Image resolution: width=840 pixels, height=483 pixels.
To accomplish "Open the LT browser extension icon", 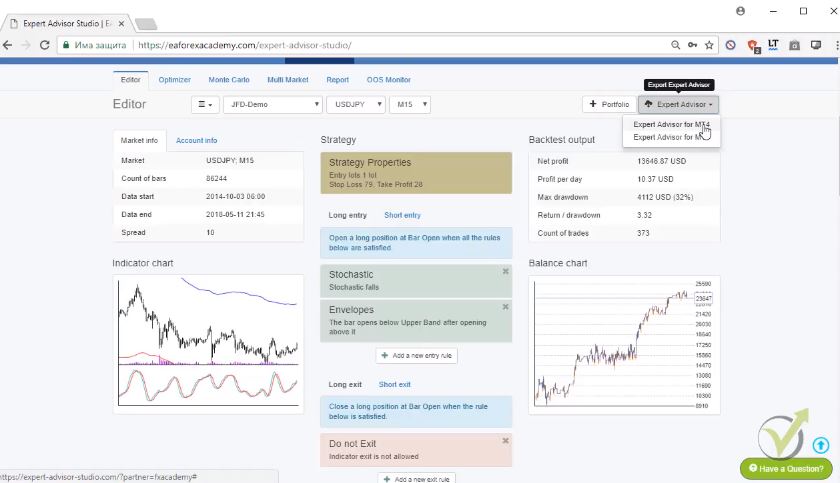I will [773, 45].
